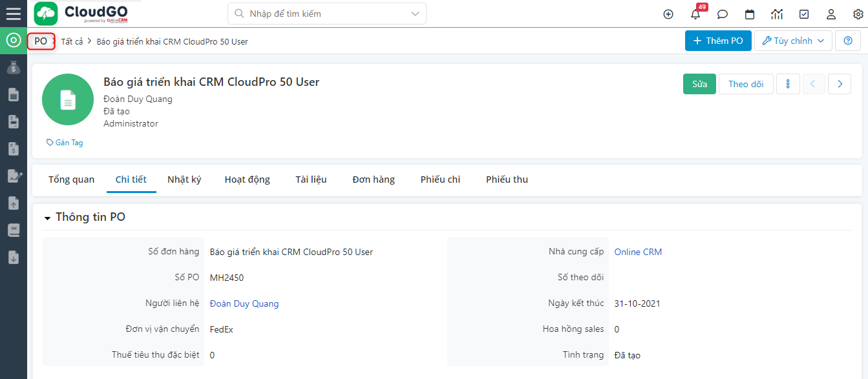Open the hamburger main menu
868x379 pixels.
(13, 14)
